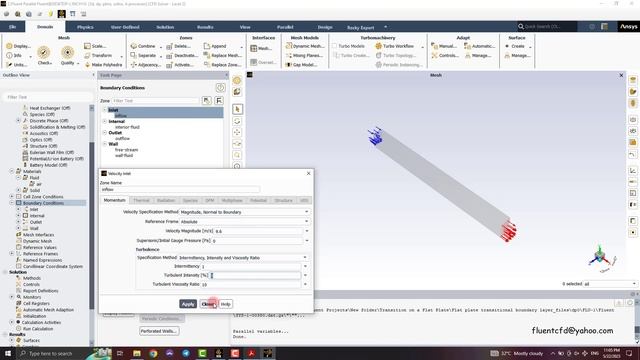
Task: Click Append zones tool
Action: tap(215, 46)
